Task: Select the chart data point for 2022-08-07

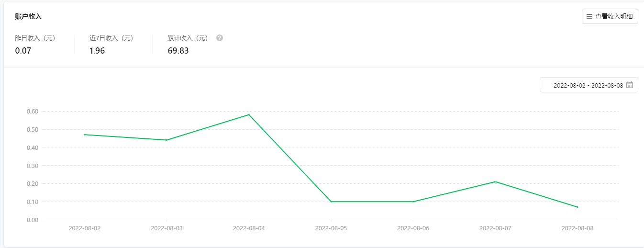Action: [495, 181]
